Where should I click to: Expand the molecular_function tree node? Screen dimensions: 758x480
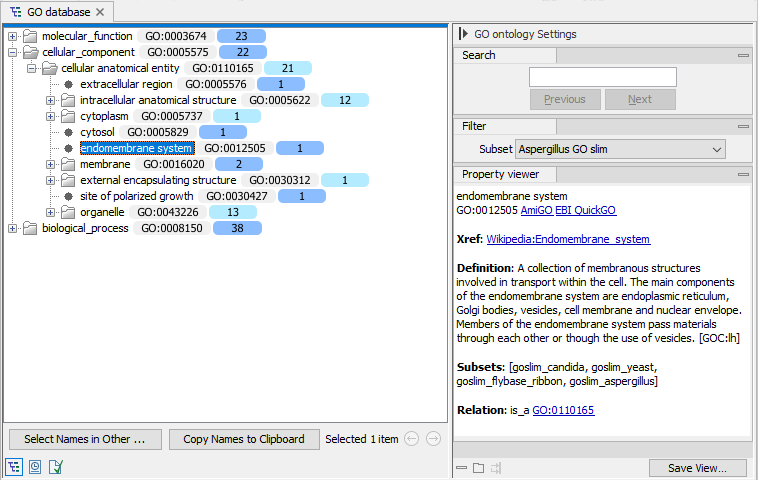pyautogui.click(x=13, y=37)
